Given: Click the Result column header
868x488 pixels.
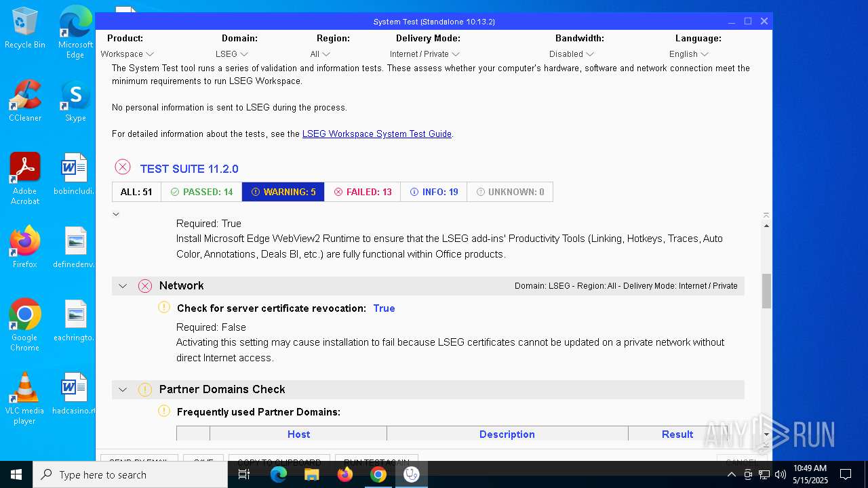Looking at the screenshot, I should [677, 434].
